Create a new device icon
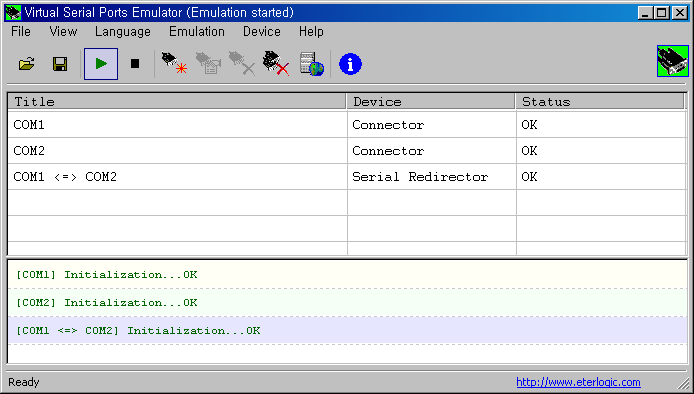This screenshot has height=394, width=694. 174,63
